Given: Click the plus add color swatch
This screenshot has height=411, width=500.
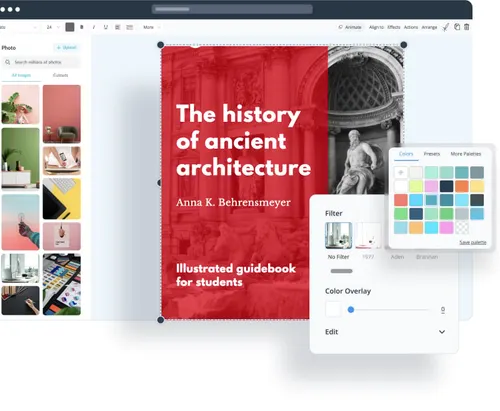Looking at the screenshot, I should 401,172.
